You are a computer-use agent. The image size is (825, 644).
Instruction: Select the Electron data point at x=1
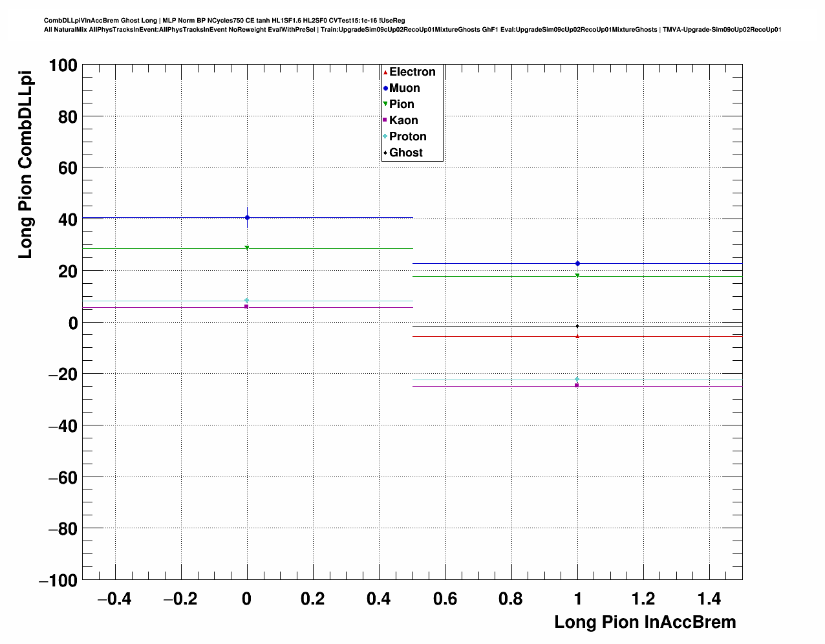click(577, 336)
